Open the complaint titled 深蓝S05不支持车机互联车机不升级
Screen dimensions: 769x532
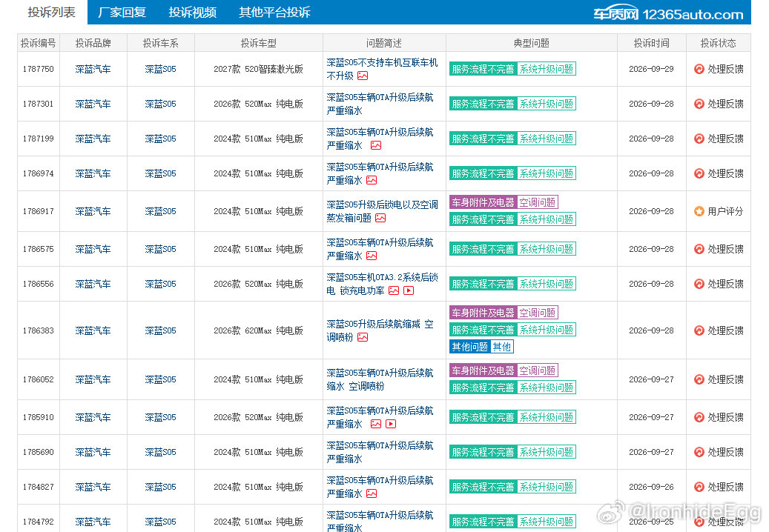(382, 69)
